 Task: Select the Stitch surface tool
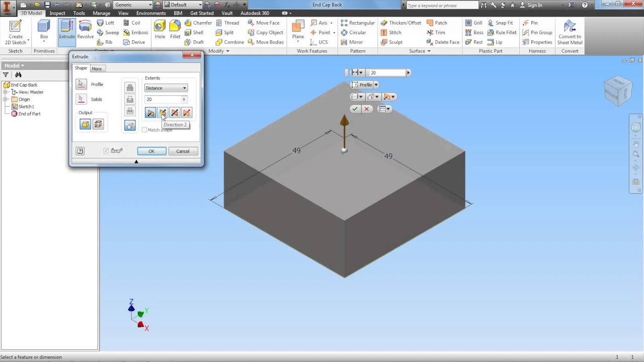[391, 32]
